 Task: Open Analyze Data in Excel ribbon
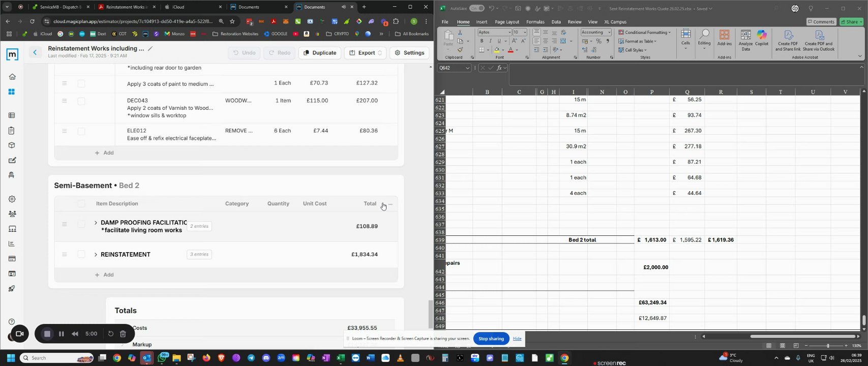point(745,40)
